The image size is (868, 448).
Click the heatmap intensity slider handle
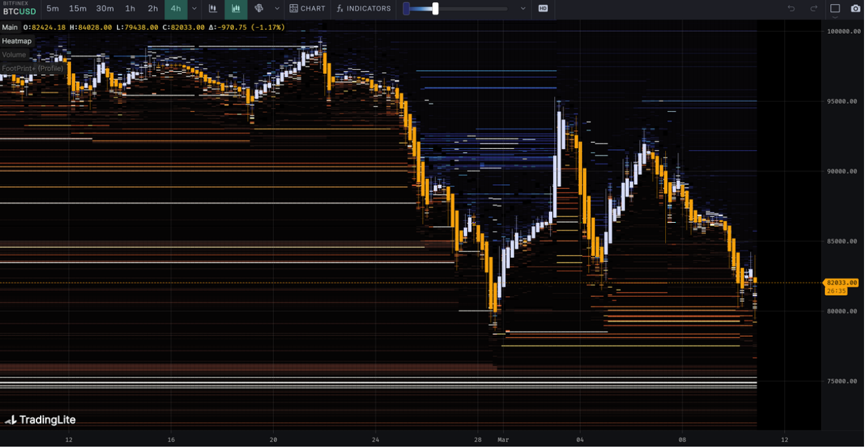435,9
